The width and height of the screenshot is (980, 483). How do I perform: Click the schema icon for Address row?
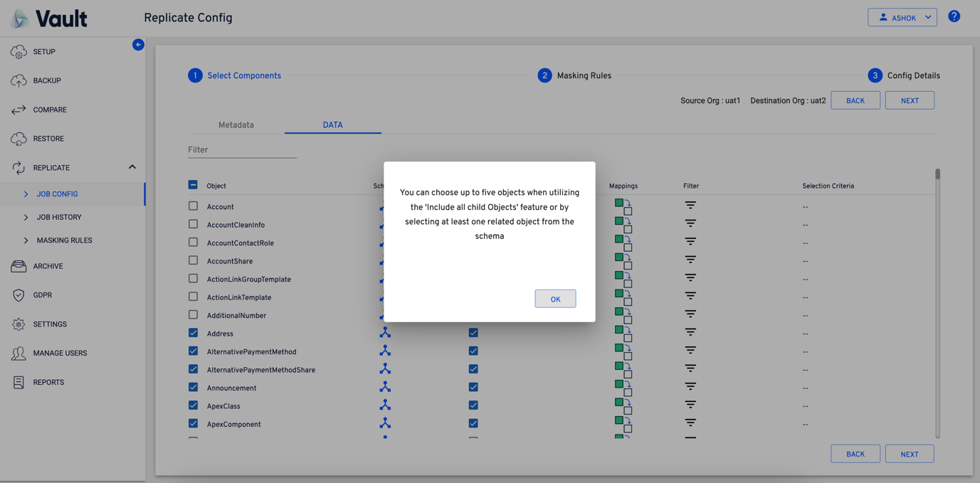coord(385,333)
